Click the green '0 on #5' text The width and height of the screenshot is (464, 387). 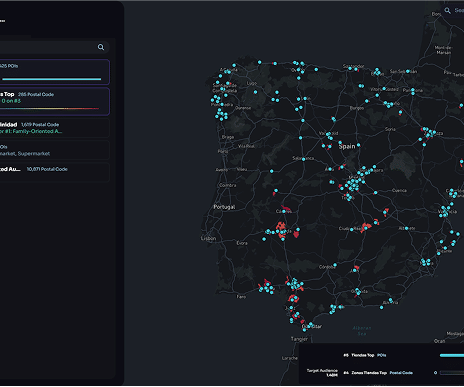coord(11,101)
